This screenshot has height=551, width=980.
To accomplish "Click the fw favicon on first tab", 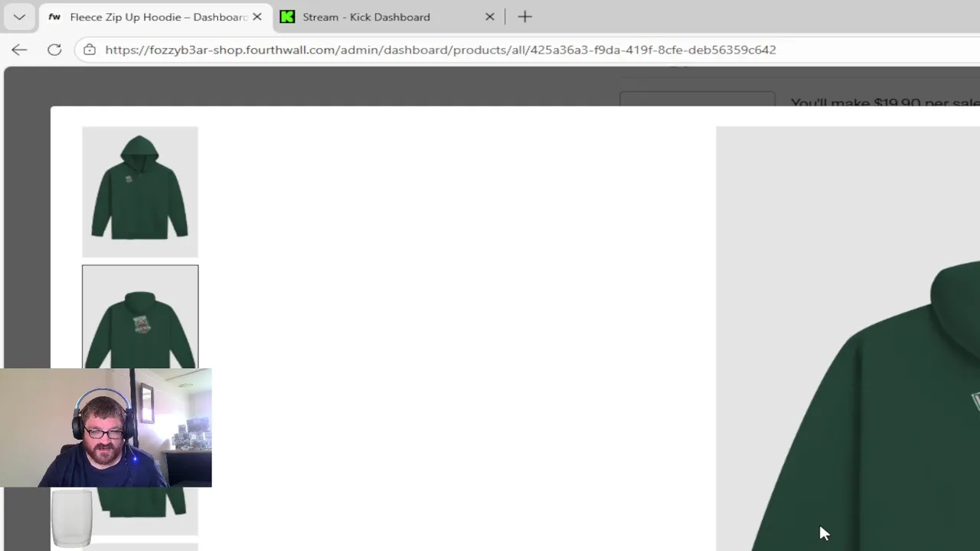I will tap(54, 17).
